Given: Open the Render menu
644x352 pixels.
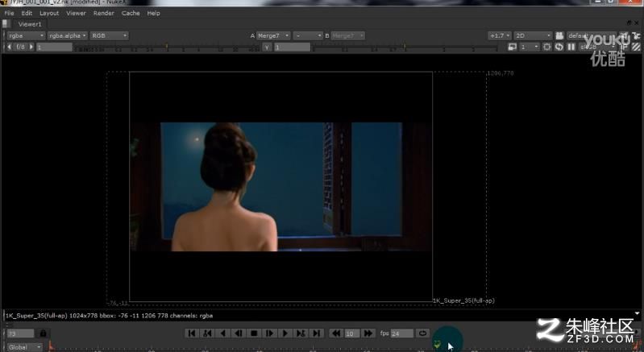Looking at the screenshot, I should click(x=103, y=13).
